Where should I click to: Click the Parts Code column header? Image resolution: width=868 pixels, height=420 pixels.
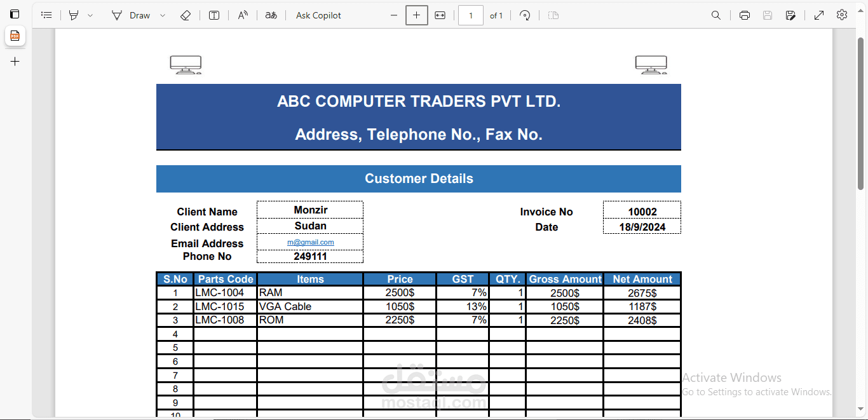226,279
